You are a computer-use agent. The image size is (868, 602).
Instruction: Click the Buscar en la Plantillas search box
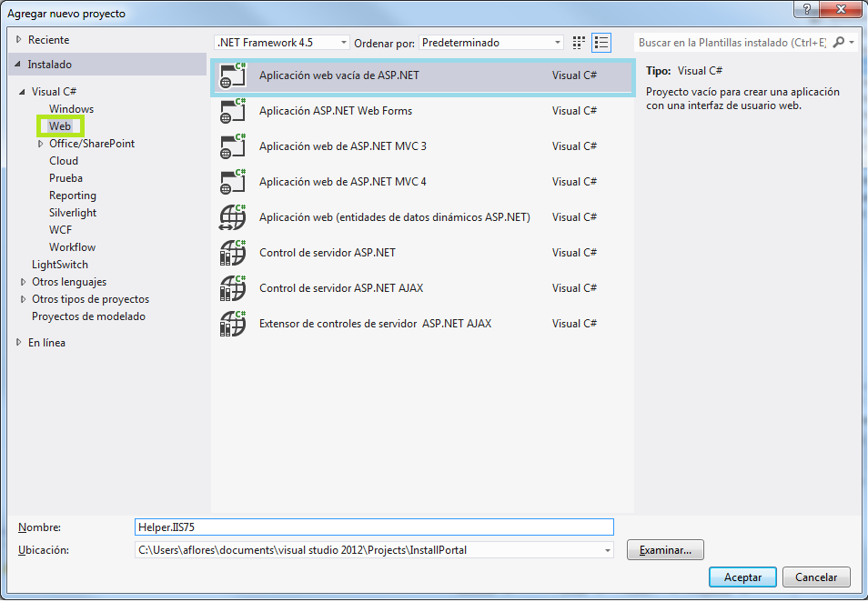pyautogui.click(x=732, y=43)
